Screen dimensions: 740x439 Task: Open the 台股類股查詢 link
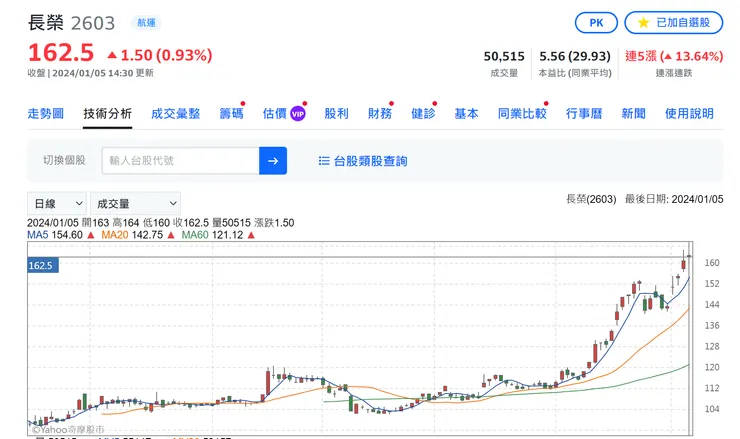click(x=370, y=161)
